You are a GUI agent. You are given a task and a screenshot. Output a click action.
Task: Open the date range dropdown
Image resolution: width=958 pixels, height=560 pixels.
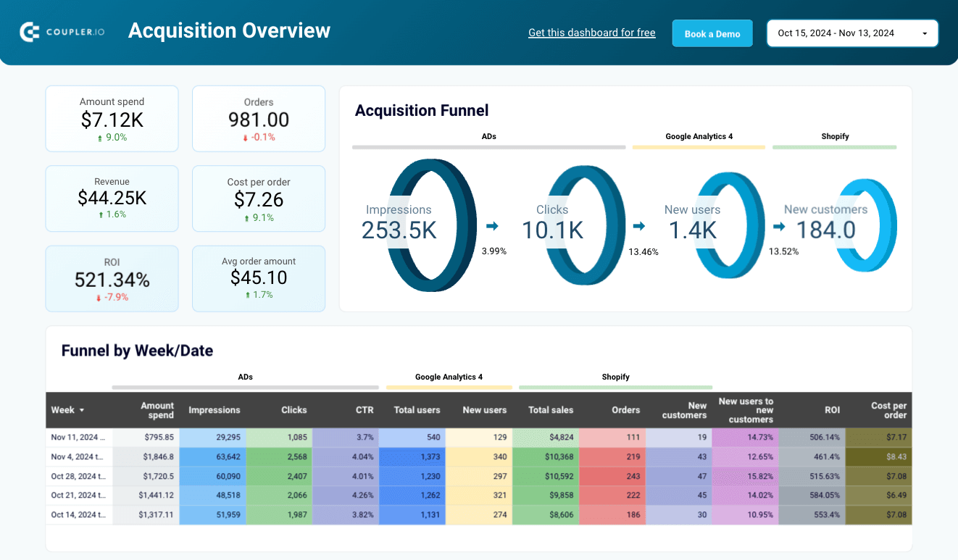pyautogui.click(x=852, y=33)
